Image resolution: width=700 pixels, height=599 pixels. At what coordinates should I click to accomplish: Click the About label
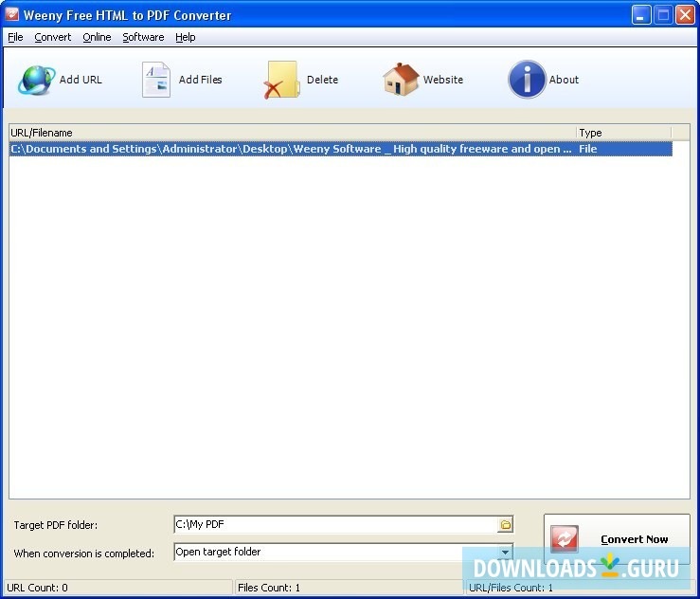(564, 80)
